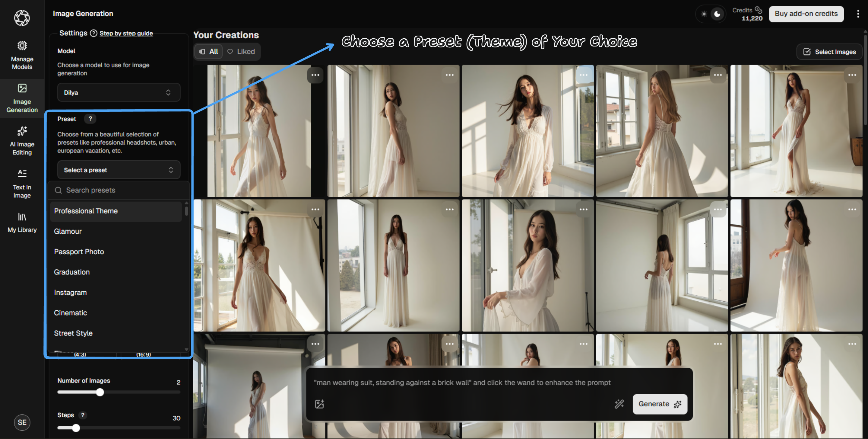Choose Cinematic preset from list
The height and width of the screenshot is (439, 868).
pos(116,313)
